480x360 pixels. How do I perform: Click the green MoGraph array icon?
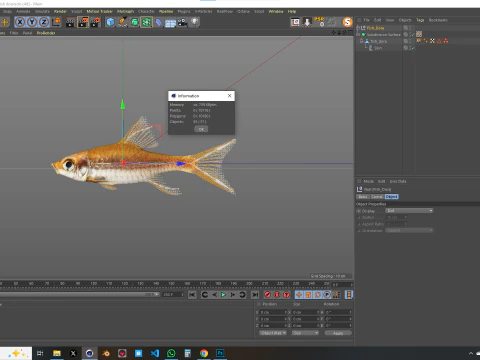point(146,22)
